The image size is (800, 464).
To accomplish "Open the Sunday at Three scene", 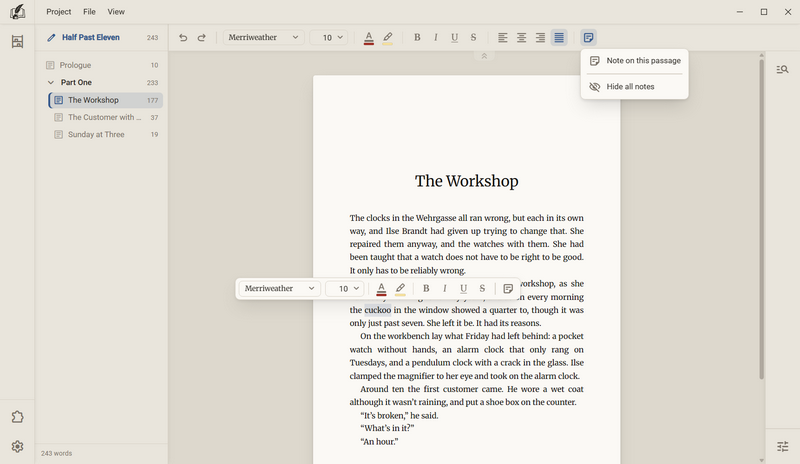I will coord(106,135).
